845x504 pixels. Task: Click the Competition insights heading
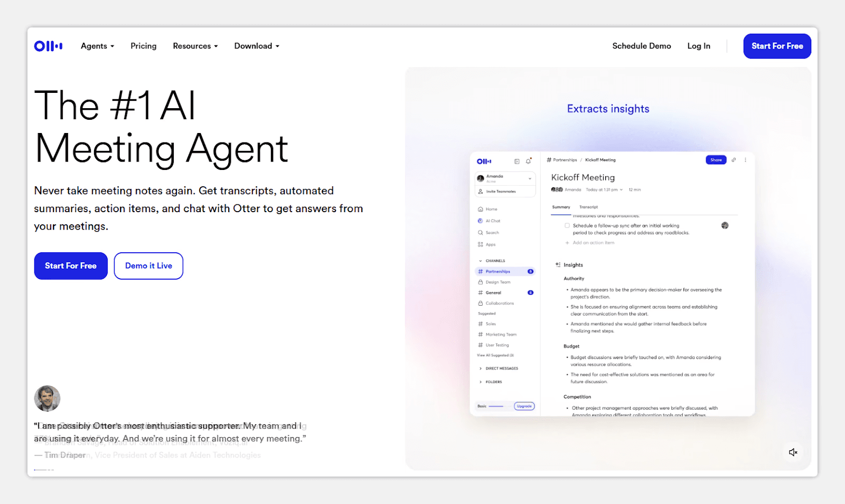[577, 397]
